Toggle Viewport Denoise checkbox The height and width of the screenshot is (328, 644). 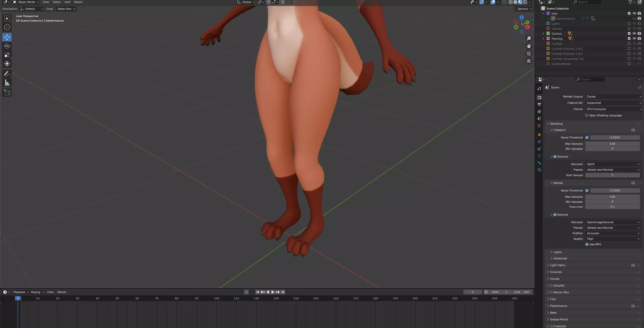click(x=555, y=157)
